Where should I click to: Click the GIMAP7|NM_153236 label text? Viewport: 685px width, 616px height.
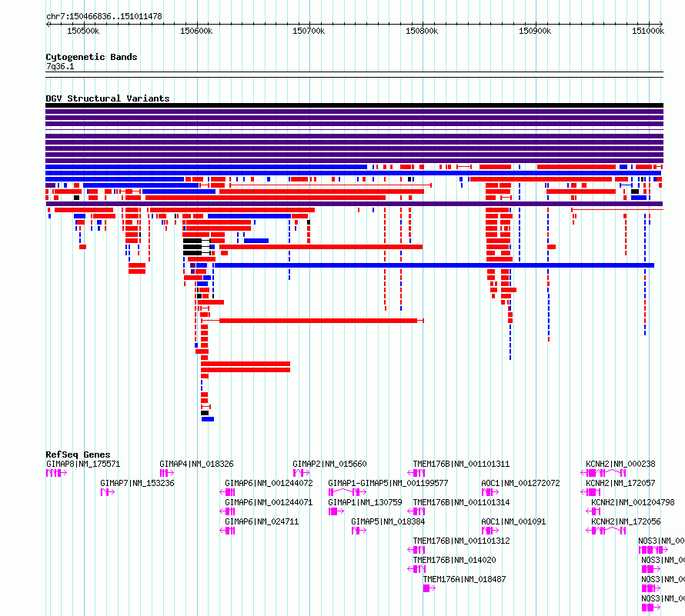coord(137,483)
